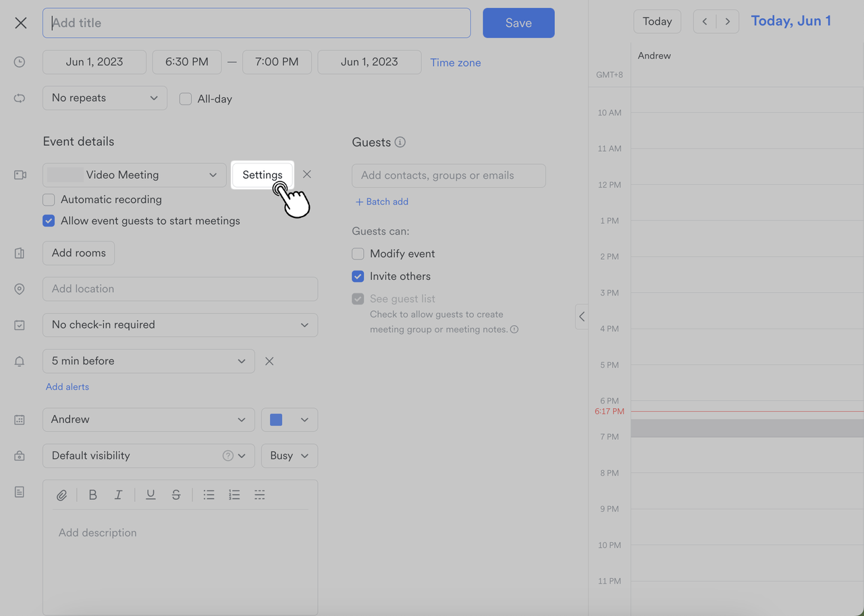Check Modify event guest permission

click(358, 254)
